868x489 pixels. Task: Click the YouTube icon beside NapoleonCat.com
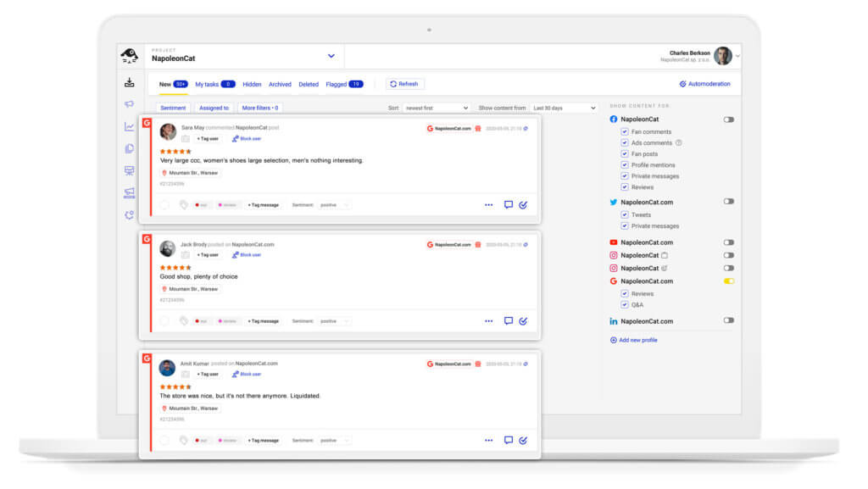[614, 242]
